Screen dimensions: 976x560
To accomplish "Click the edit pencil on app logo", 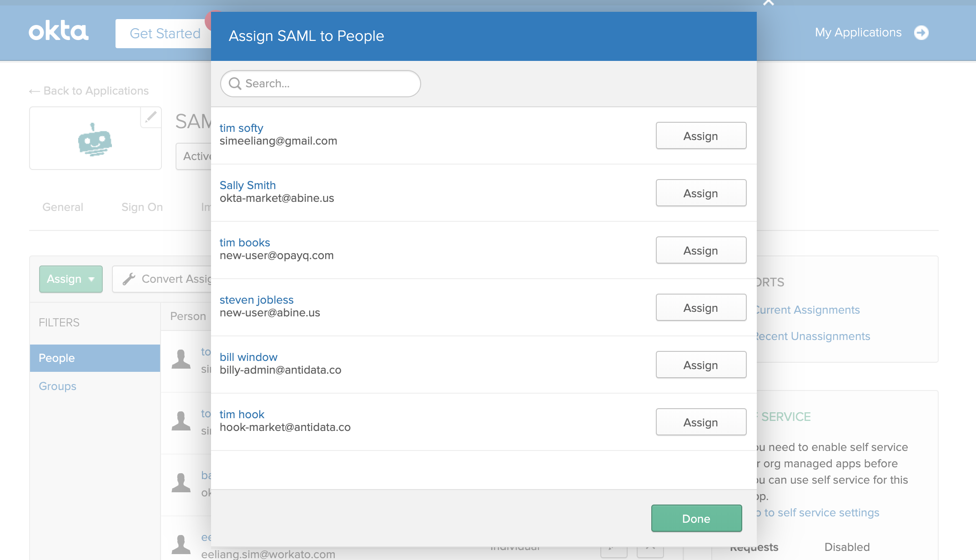I will click(151, 117).
